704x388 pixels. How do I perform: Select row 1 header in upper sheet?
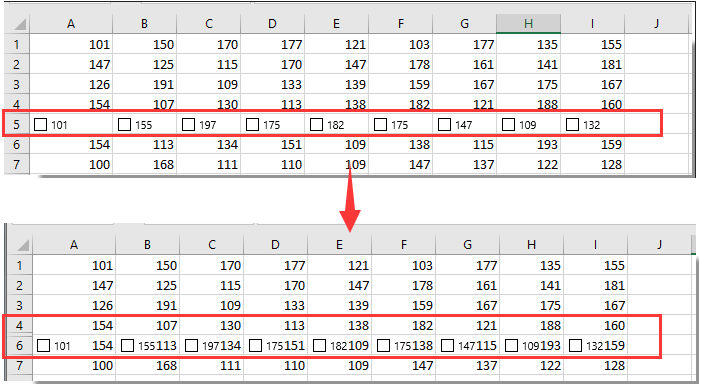(x=17, y=44)
